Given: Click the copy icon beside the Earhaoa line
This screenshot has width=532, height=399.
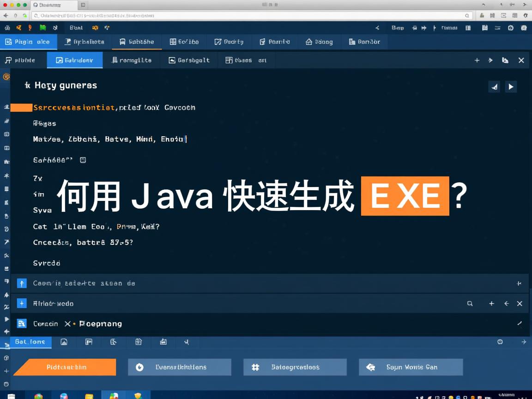Looking at the screenshot, I should coord(83,159).
